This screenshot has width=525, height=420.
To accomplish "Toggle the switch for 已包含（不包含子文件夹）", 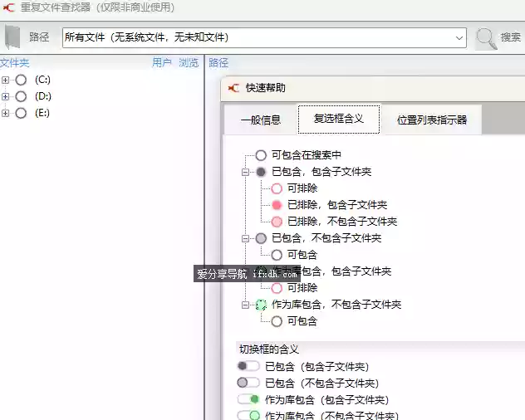I will point(248,383).
